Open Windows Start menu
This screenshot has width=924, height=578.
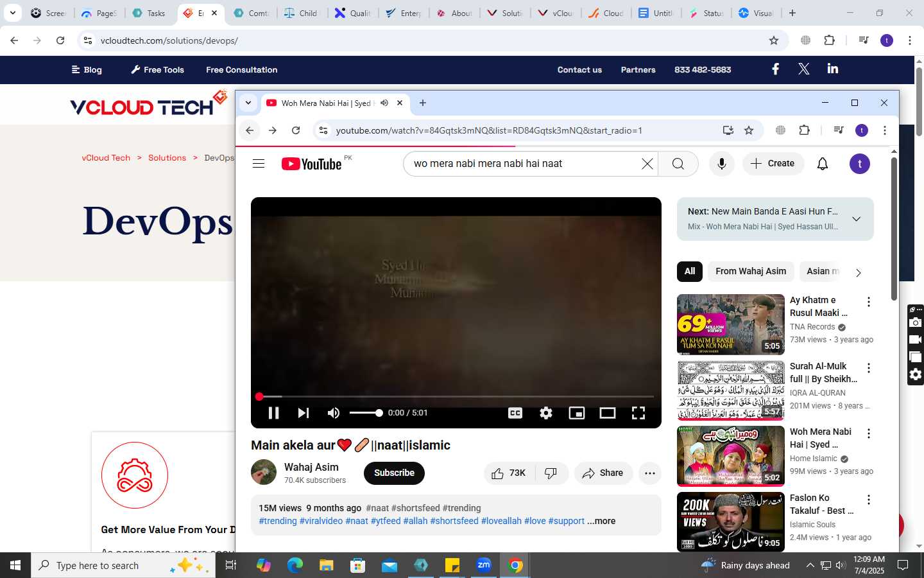(x=15, y=565)
